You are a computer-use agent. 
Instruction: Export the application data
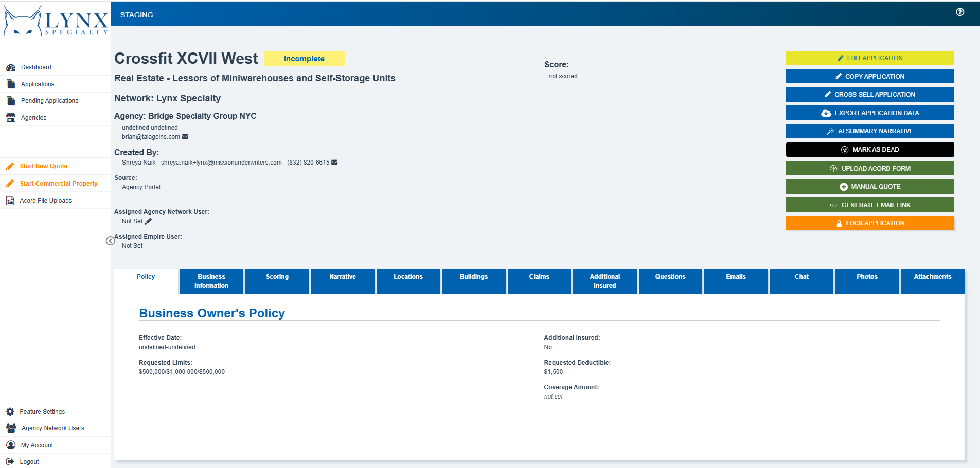870,113
